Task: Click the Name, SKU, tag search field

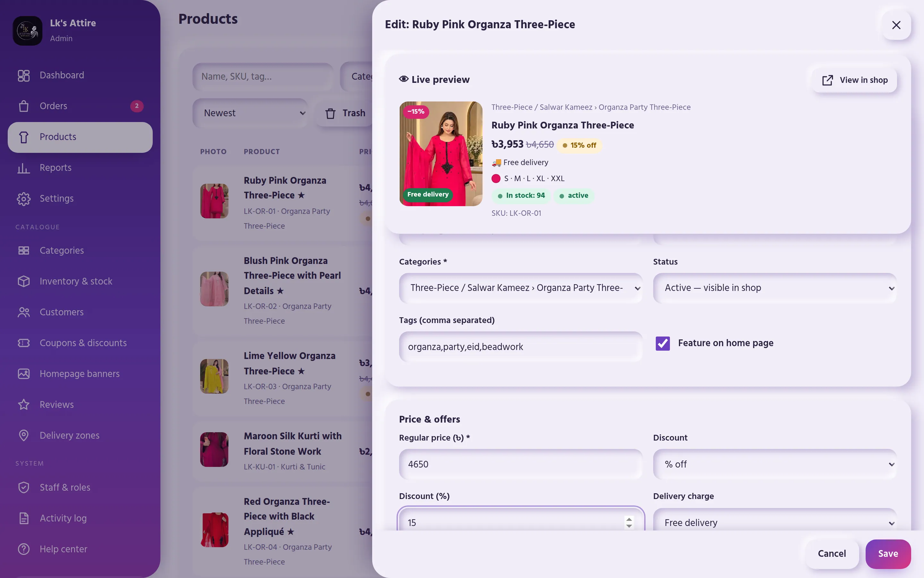Action: (x=263, y=76)
